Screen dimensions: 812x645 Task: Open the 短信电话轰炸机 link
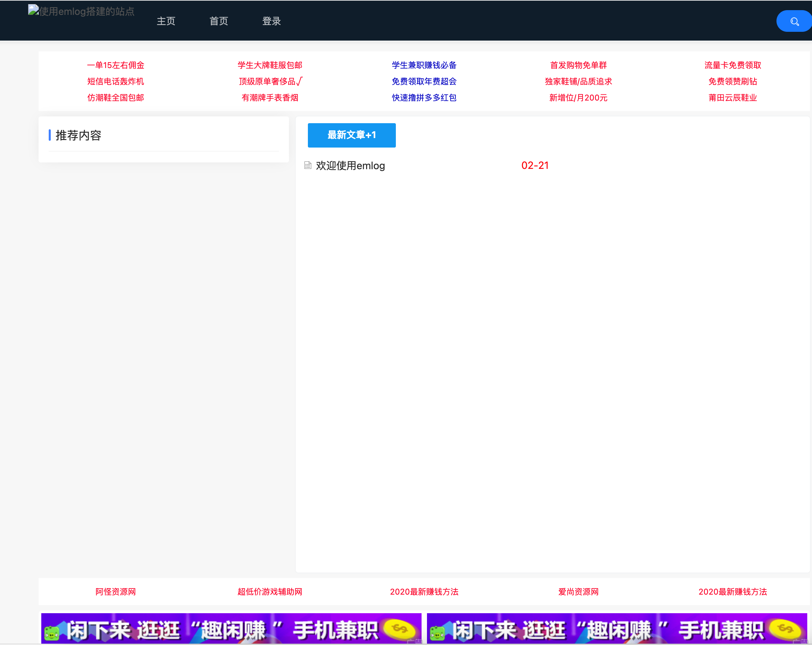pos(116,81)
